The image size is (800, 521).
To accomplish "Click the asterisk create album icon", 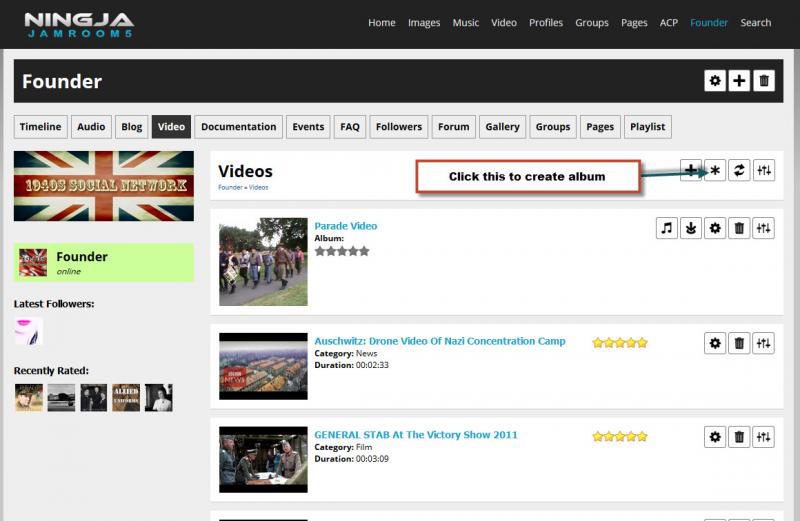I will [x=715, y=171].
